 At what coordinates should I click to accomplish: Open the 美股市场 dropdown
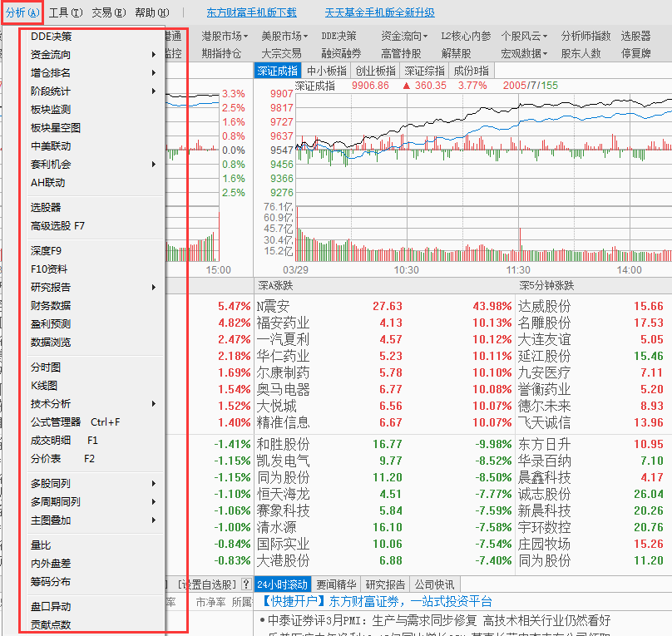coord(284,36)
